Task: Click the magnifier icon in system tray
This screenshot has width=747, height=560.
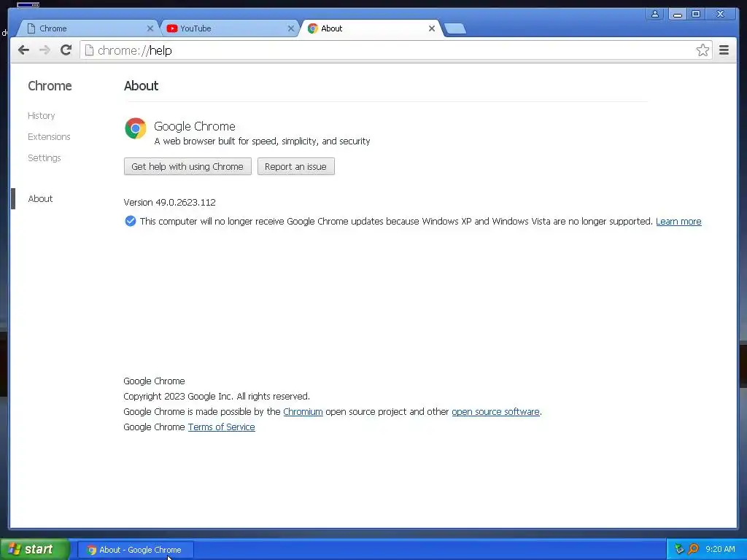Action: tap(694, 549)
